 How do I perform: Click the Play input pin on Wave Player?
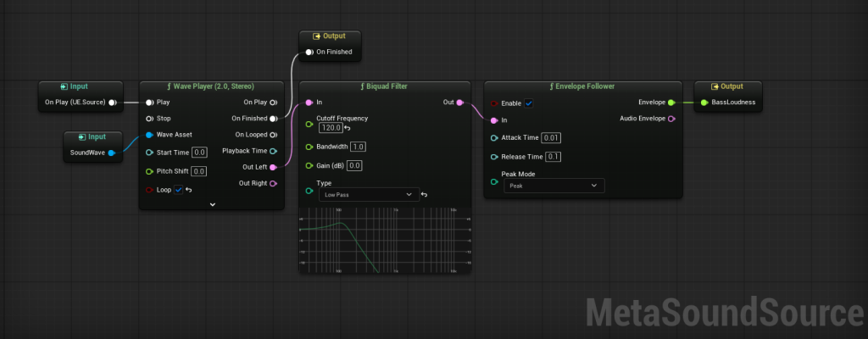149,103
